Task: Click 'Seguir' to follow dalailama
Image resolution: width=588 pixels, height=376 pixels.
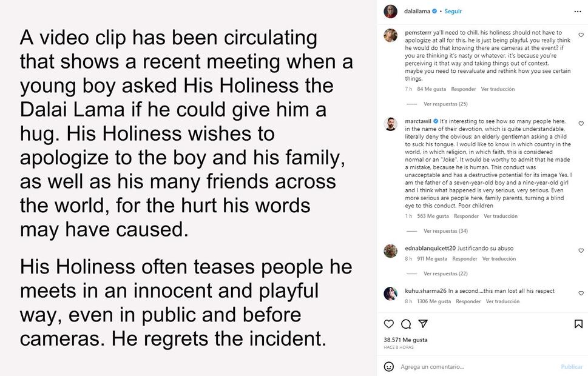Action: point(453,12)
